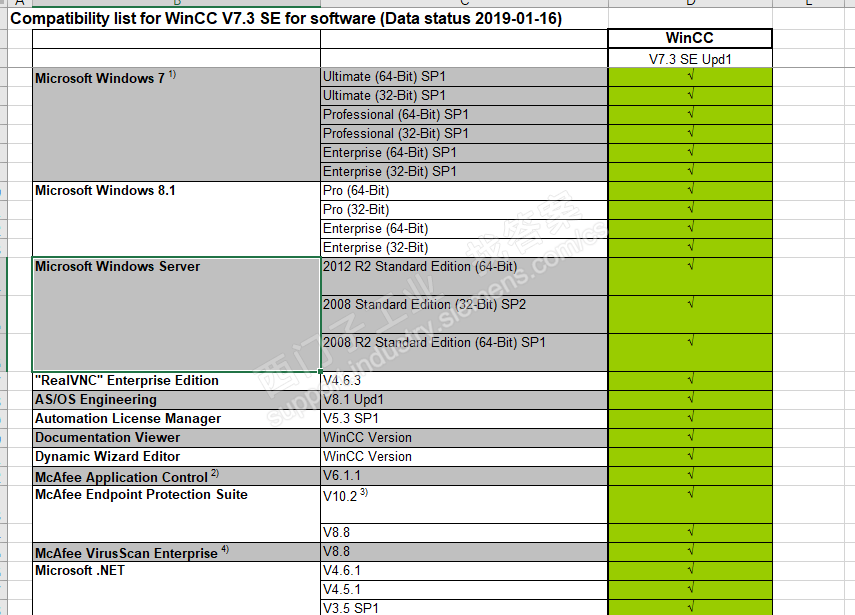Click Enterprise (64-Bit) SP1 cell

[464, 153]
